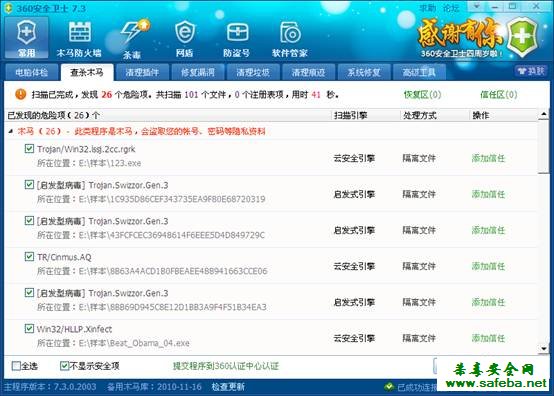Open the 恢复区(0) link
This screenshot has height=396, width=554.
tap(423, 94)
